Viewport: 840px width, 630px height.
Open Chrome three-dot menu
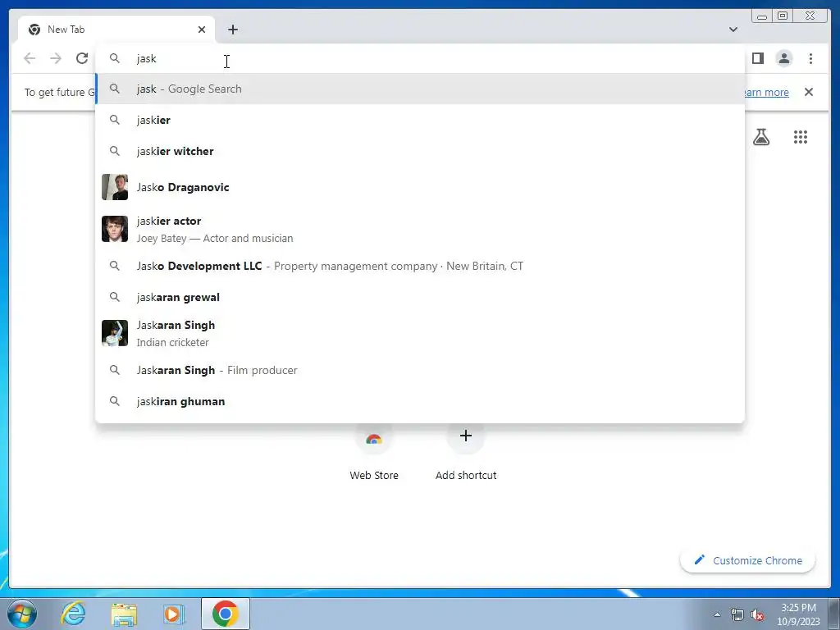[810, 58]
